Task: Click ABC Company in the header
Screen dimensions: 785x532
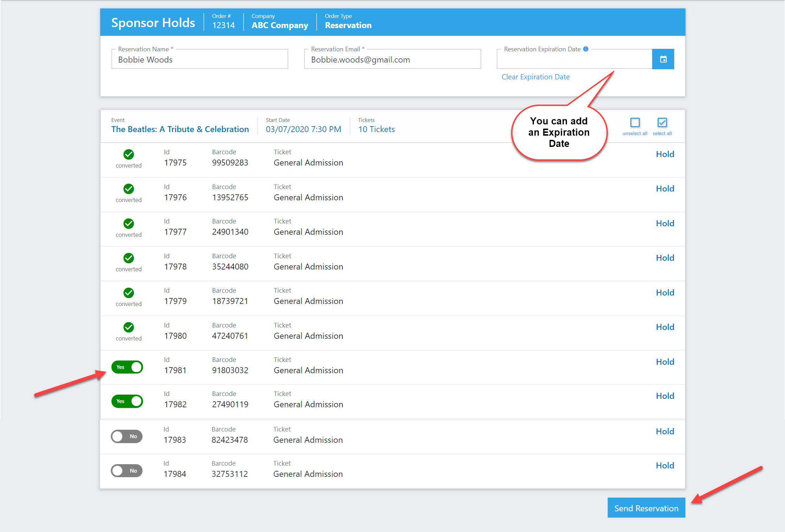Action: pos(280,25)
